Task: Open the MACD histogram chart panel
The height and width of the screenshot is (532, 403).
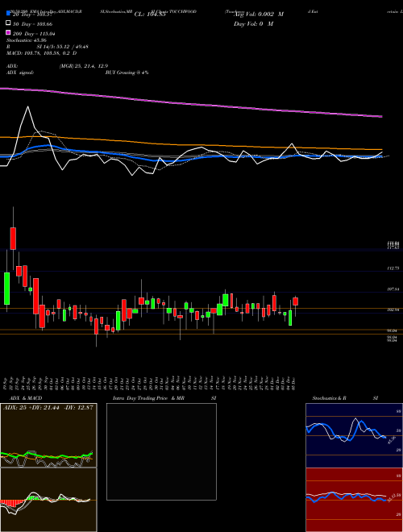Action: point(48,500)
